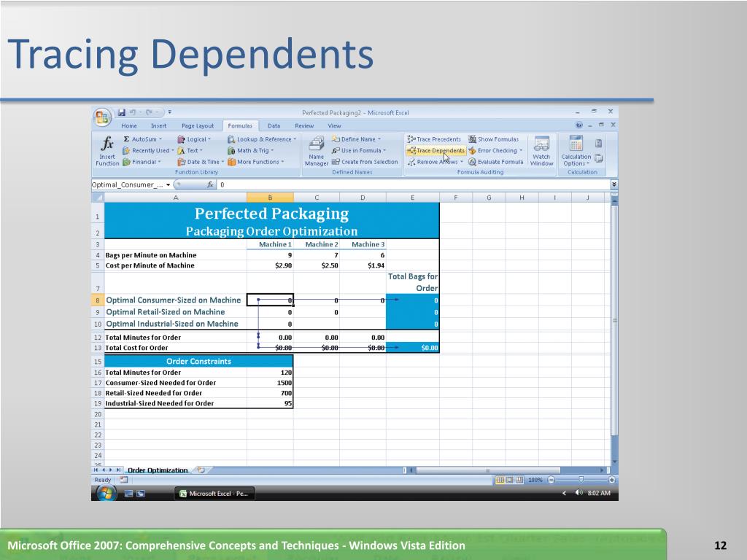Open the Review tab

304,125
